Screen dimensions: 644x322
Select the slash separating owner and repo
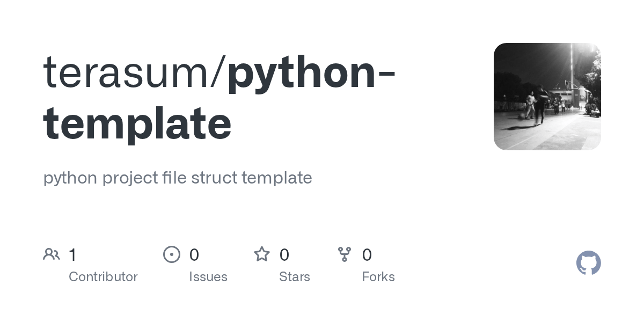(218, 72)
